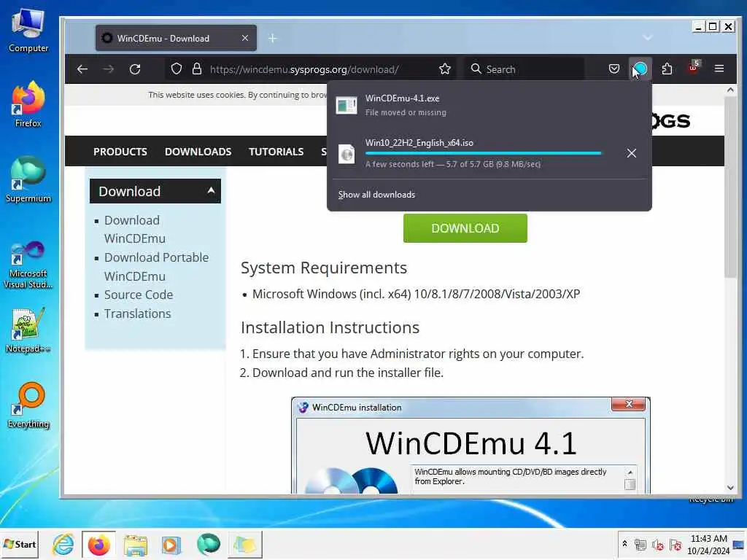Select Microsoft Visual Studio desktop shortcut
Image resolution: width=747 pixels, height=560 pixels.
pos(28,265)
